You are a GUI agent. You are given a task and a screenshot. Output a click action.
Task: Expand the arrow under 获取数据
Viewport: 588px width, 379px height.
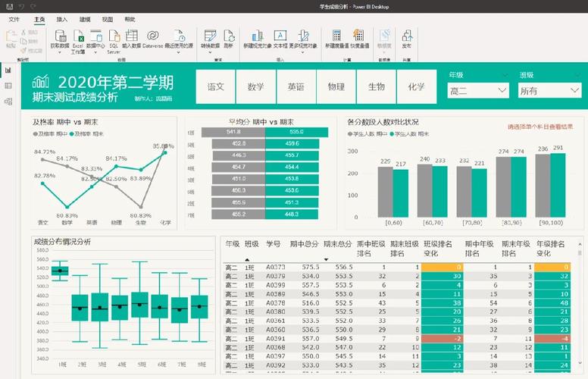60,52
